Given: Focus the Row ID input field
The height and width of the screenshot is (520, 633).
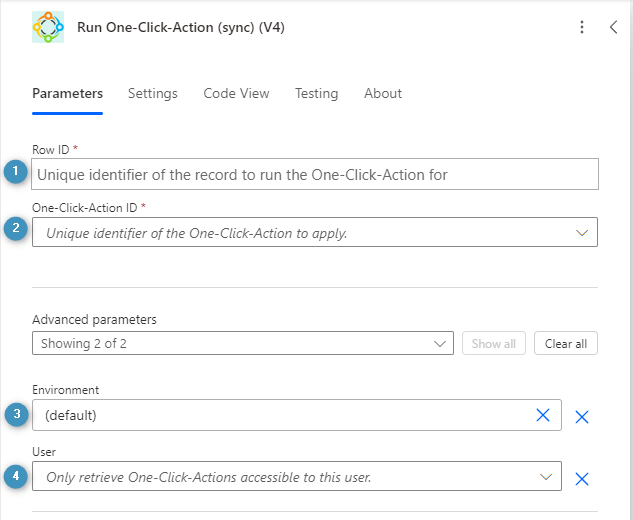Looking at the screenshot, I should click(315, 174).
